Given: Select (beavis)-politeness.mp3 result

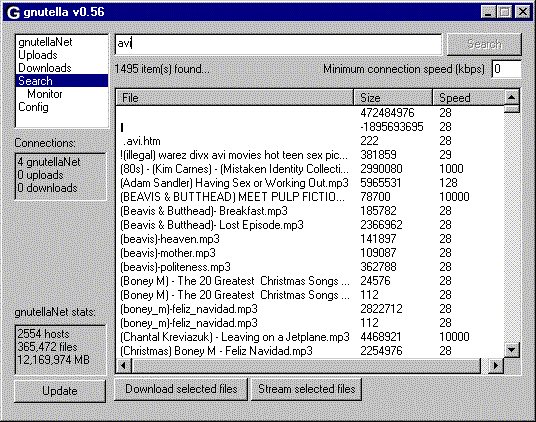Looking at the screenshot, I should click(x=310, y=267).
